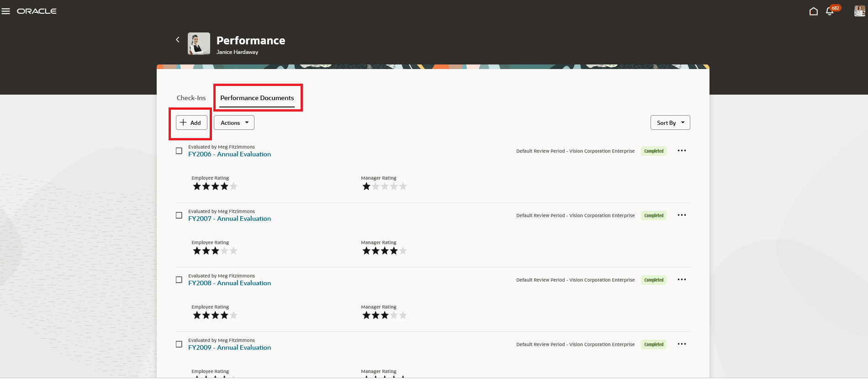Screen dimensions: 868x379
Task: Click Evaluated by Meg Fitzimmons above FY2007
Action: point(222,212)
